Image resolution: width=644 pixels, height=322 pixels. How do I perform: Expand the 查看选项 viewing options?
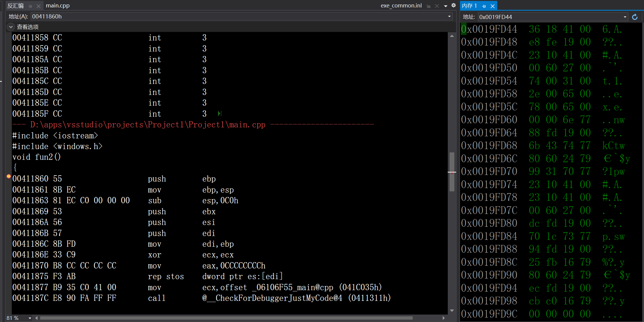(11, 27)
